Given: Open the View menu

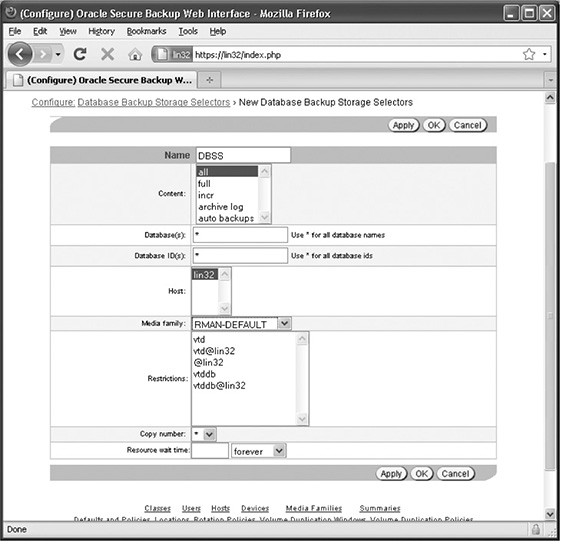Looking at the screenshot, I should coord(68,32).
